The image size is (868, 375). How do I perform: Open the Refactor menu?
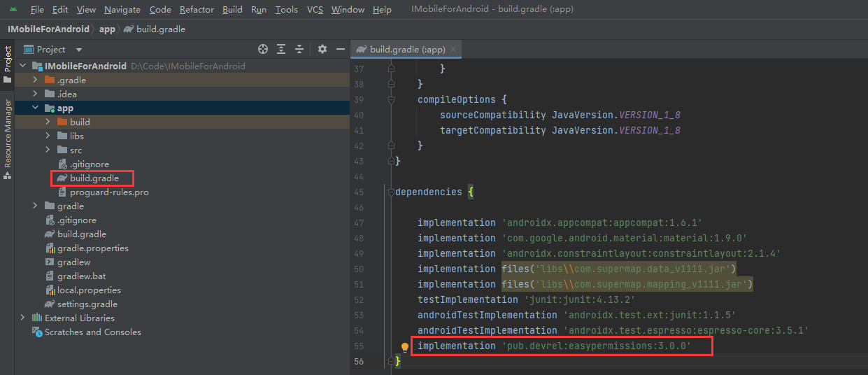click(197, 10)
